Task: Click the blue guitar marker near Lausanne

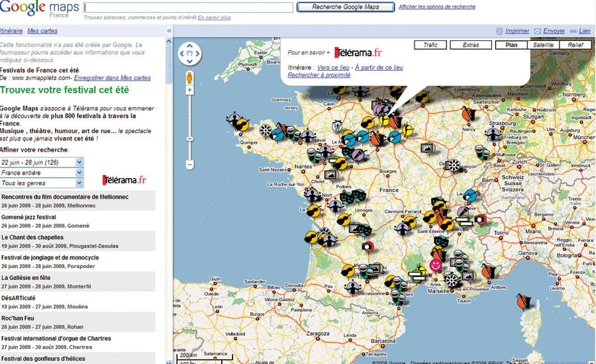Action: (470, 195)
